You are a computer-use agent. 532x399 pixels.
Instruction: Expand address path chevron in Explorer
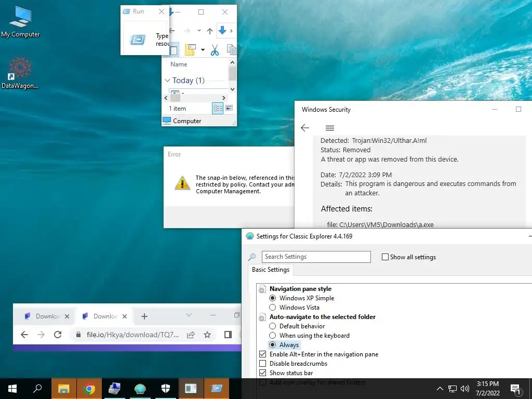231,31
